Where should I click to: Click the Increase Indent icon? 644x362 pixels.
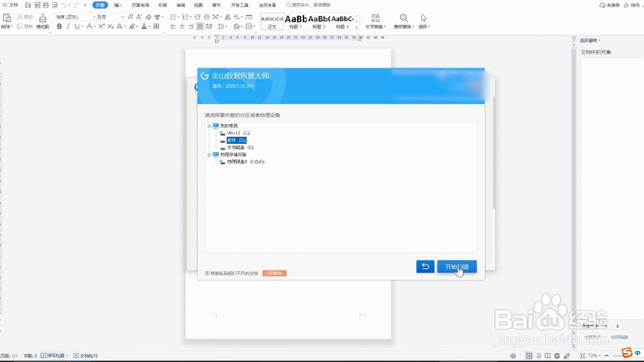point(206,17)
